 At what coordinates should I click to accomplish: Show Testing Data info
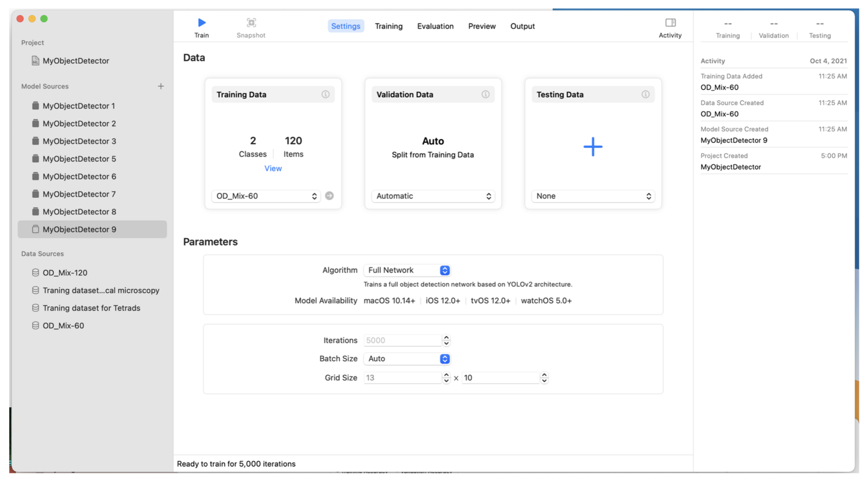(x=646, y=95)
